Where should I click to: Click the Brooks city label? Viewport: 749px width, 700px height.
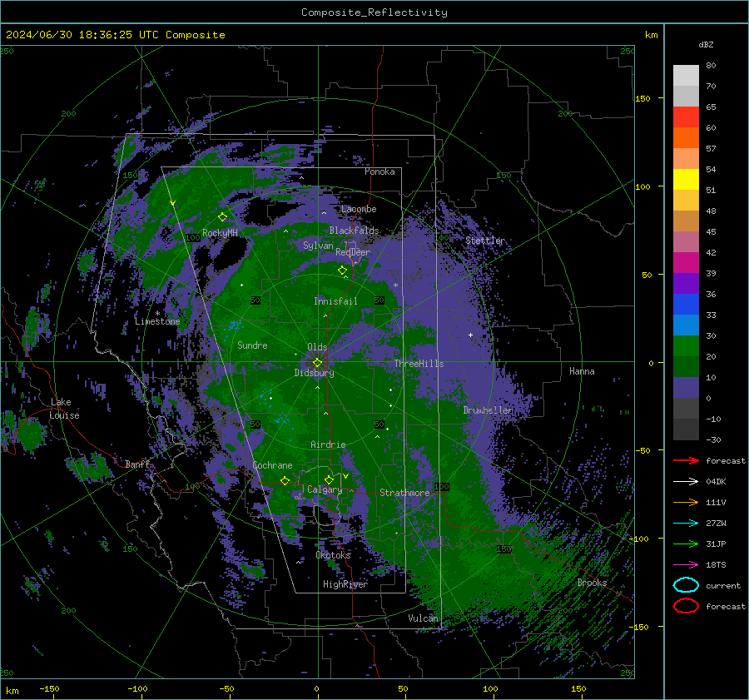point(592,583)
